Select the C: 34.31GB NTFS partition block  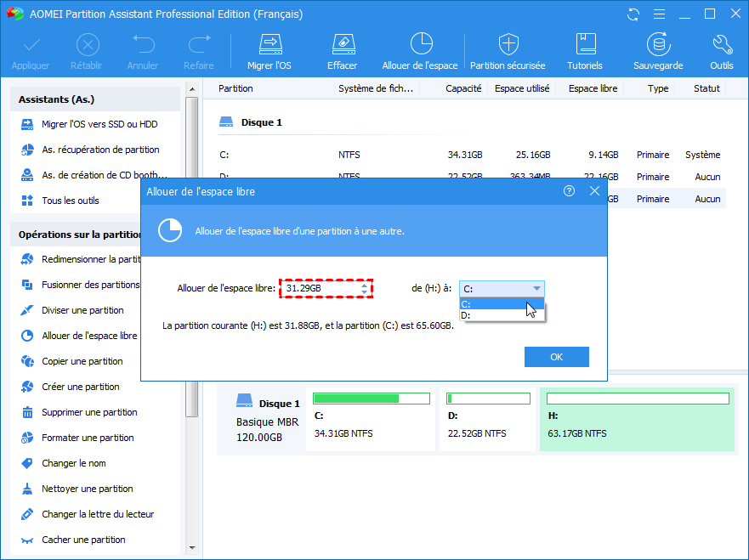pyautogui.click(x=371, y=419)
